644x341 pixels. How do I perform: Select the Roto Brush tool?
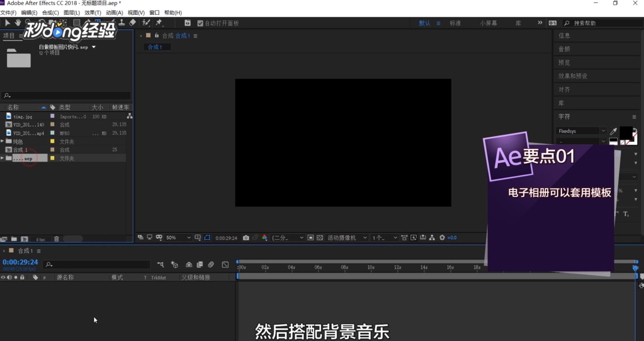pos(146,23)
